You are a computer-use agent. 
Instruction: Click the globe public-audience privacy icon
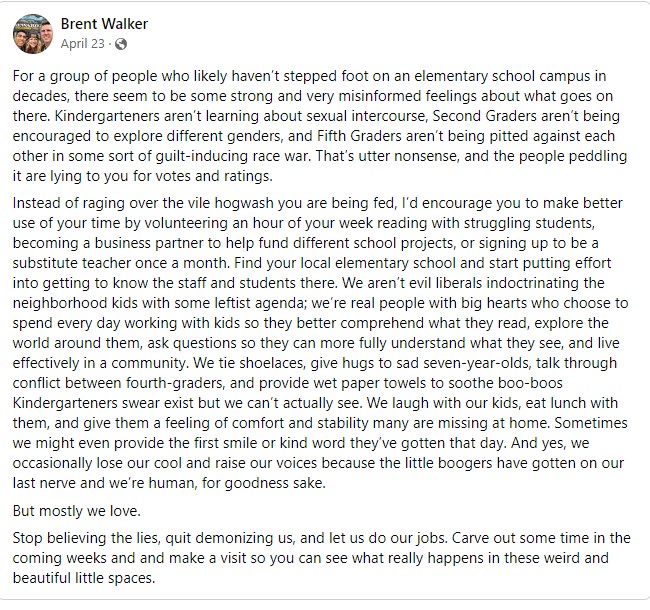point(121,44)
